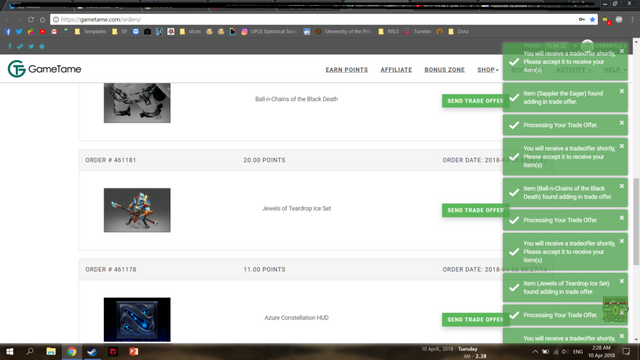Click the 'Azure Constellation HUD' item name
Viewport: 640px width, 360px height.
296,318
